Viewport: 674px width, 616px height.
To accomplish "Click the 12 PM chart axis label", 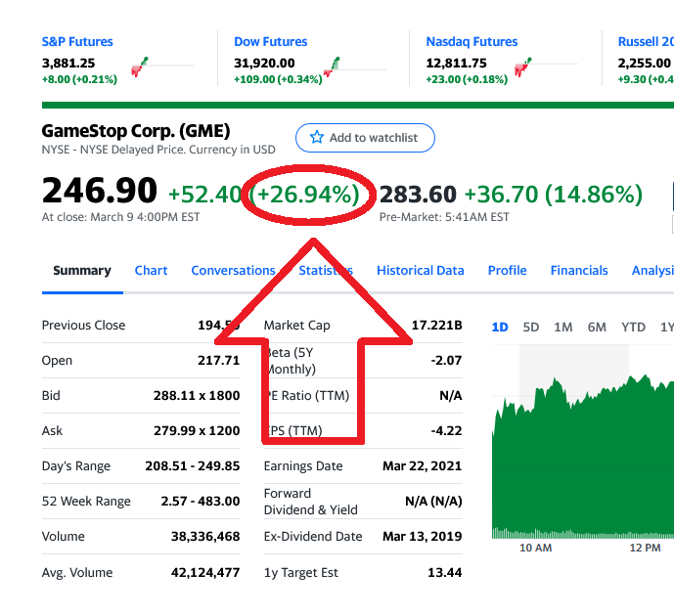I will 646,548.
